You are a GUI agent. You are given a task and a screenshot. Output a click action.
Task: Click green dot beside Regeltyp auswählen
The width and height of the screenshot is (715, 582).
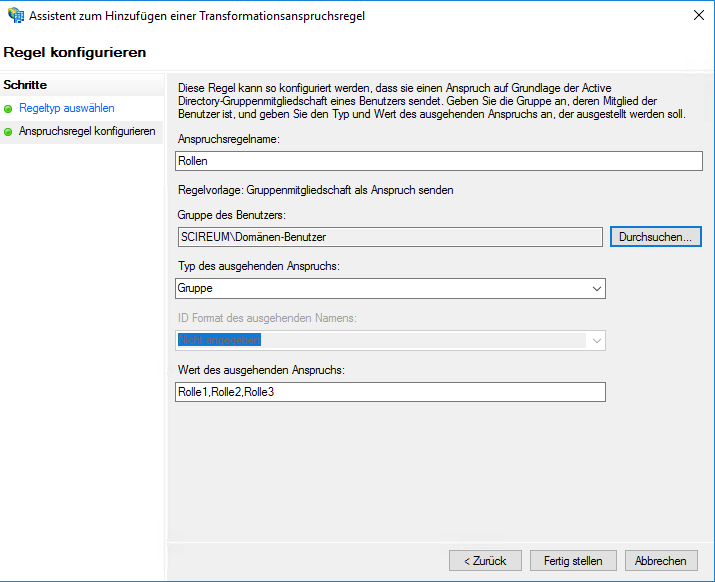point(9,108)
